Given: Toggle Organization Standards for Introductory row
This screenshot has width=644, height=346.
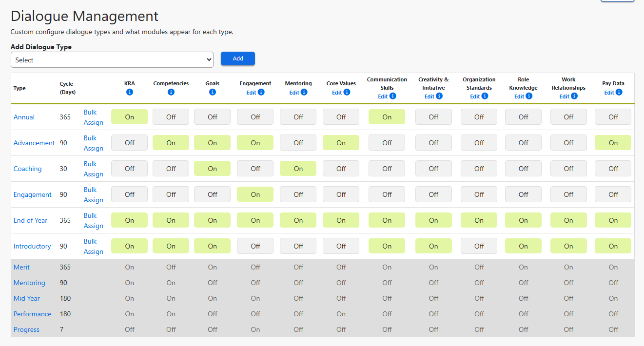Looking at the screenshot, I should 479,246.
